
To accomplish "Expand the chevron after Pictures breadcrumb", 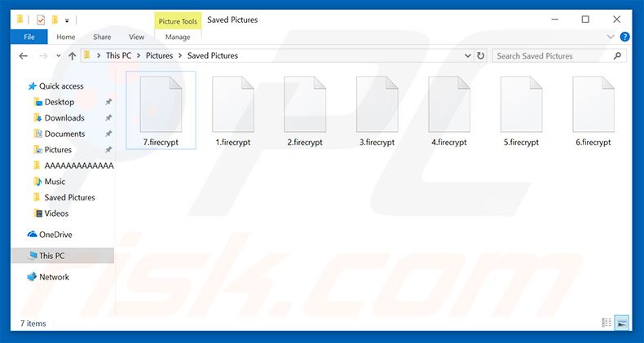I will 180,55.
